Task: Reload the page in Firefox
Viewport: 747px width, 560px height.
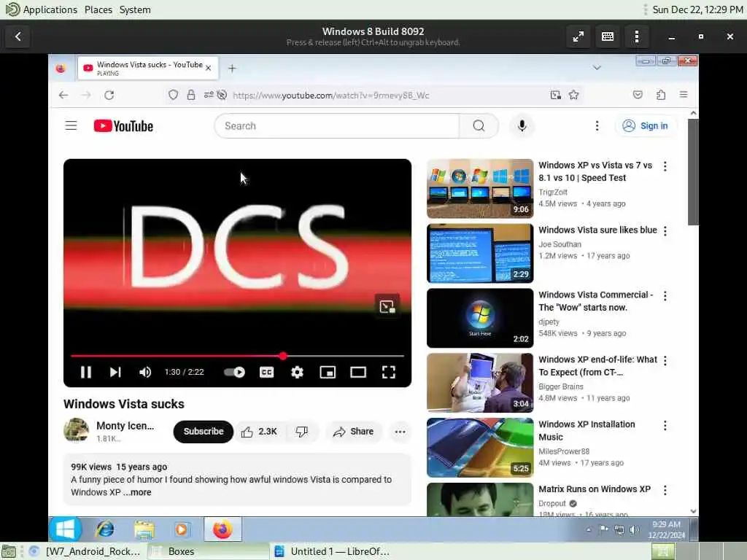Action: point(109,95)
